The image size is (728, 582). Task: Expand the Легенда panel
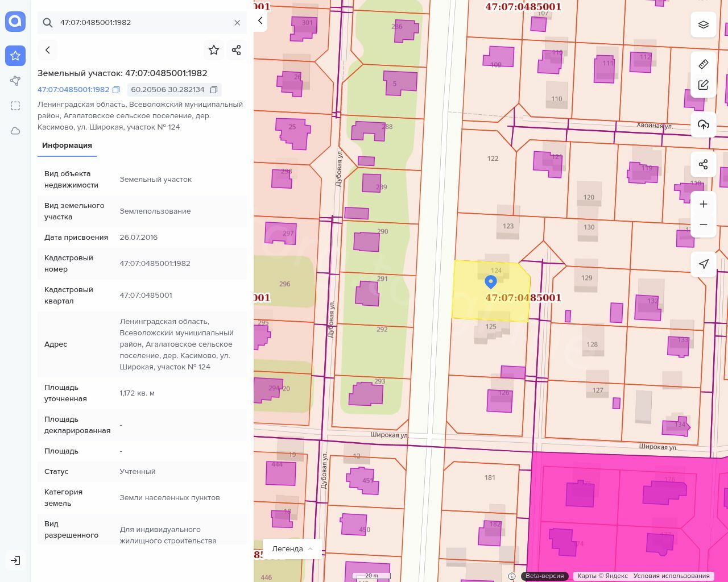[292, 548]
